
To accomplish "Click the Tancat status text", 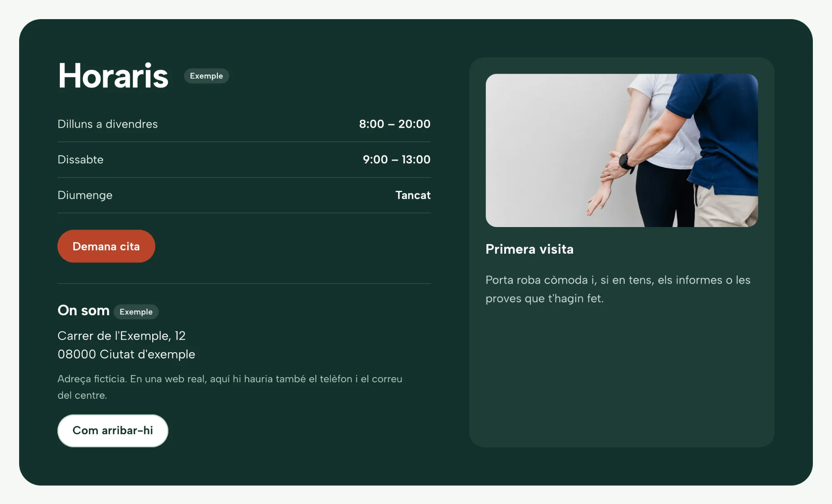I will pos(413,195).
